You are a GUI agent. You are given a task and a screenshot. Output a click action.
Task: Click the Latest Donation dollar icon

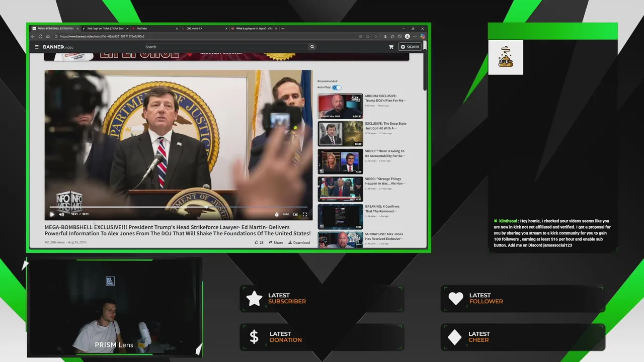[254, 337]
